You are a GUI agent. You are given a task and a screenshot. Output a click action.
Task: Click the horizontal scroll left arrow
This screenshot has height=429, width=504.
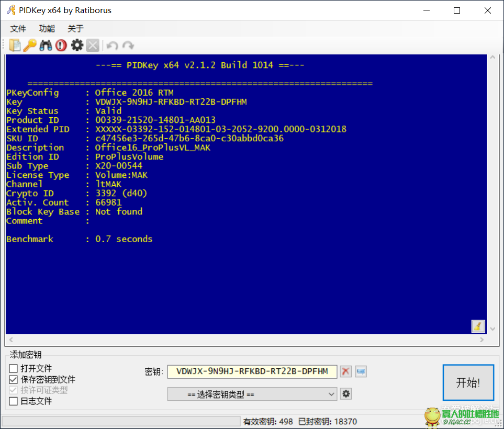pyautogui.click(x=11, y=340)
